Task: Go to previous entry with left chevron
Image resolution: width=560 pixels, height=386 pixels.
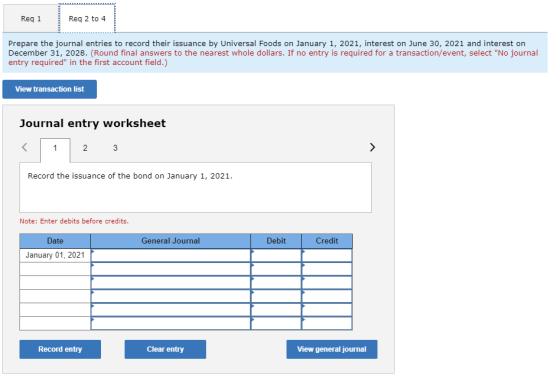Action: pos(24,147)
